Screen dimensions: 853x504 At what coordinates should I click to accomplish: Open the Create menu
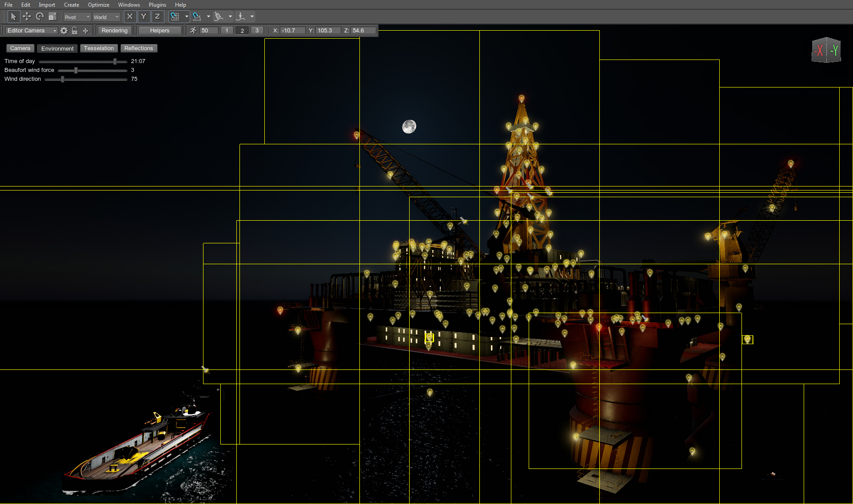tap(72, 5)
